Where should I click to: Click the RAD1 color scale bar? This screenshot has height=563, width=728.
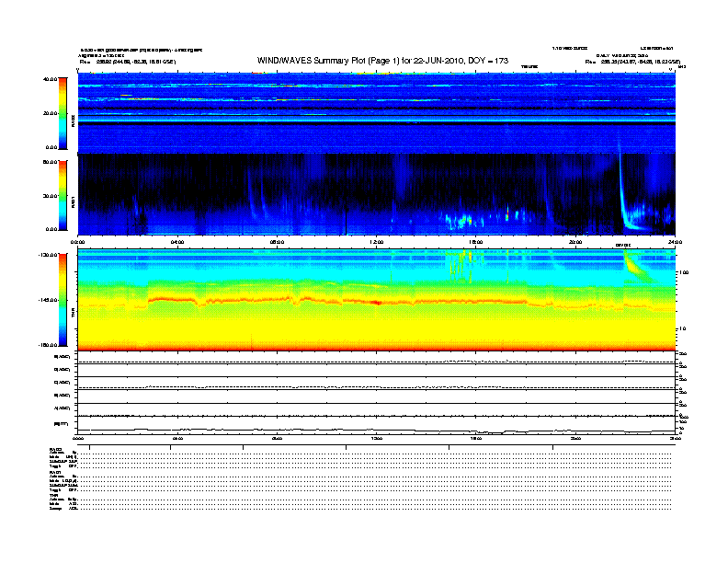[x=63, y=195]
